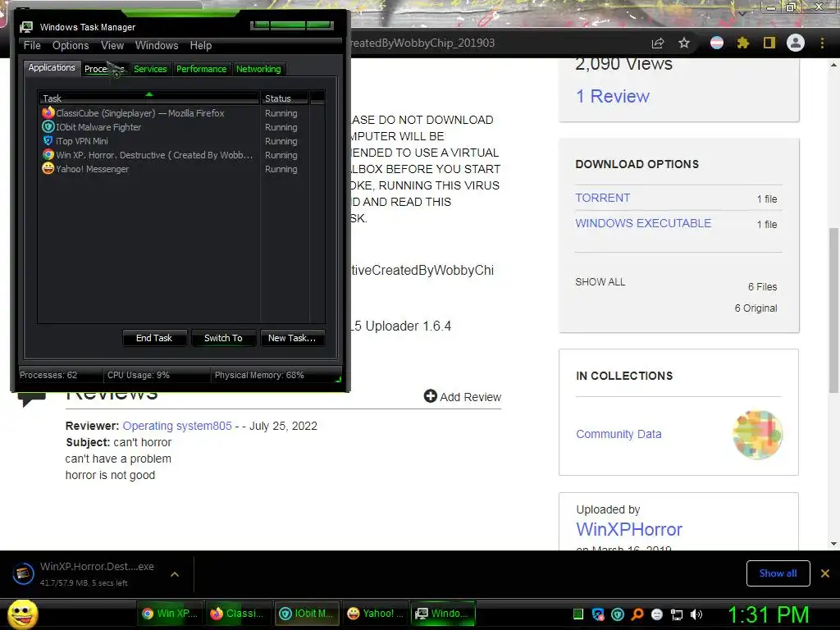This screenshot has width=840, height=630.
Task: Select the Win XP Horror Chrome task
Action: [149, 155]
